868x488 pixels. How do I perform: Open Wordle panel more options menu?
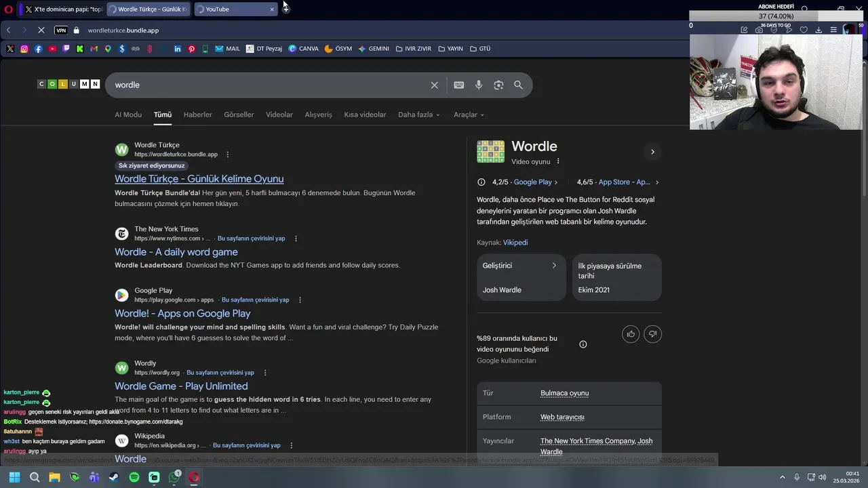558,161
